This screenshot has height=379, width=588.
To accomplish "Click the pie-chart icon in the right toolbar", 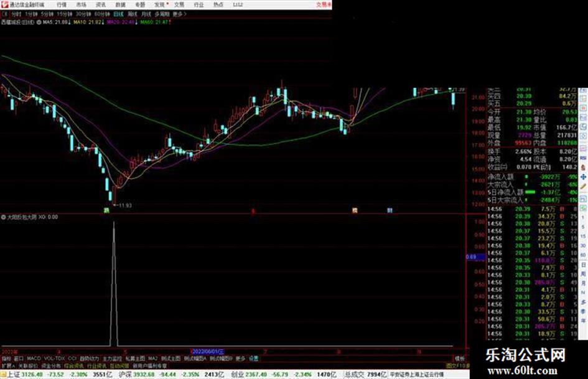I will pyautogui.click(x=583, y=127).
